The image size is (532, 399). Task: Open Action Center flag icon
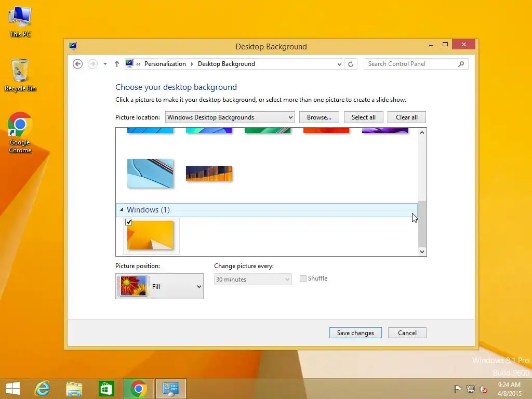coord(458,389)
